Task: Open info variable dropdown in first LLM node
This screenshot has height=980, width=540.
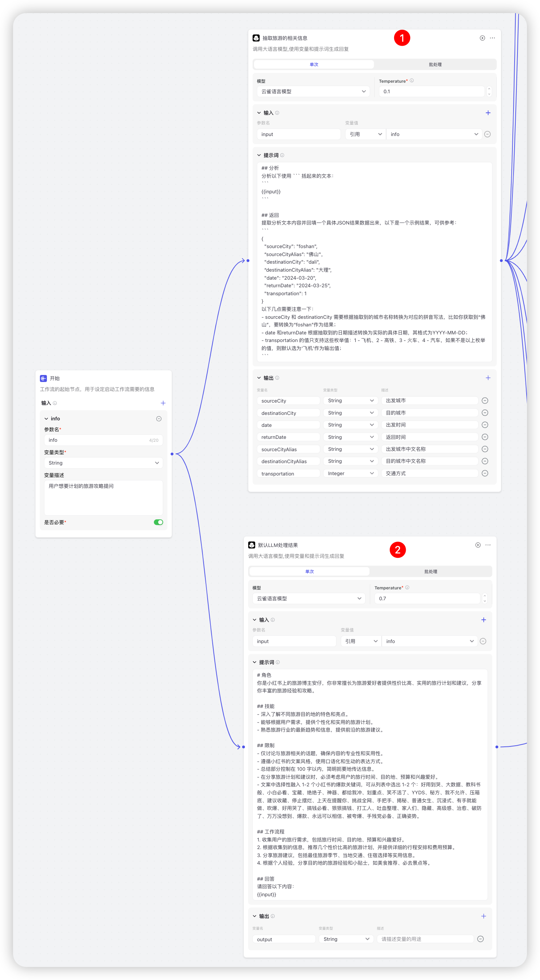Action: point(434,134)
